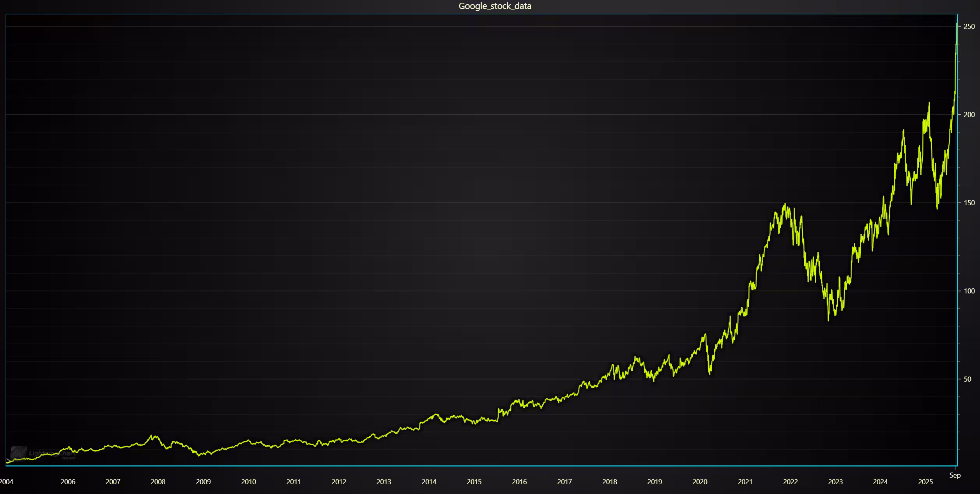Click the 200 price axis label

click(x=969, y=115)
